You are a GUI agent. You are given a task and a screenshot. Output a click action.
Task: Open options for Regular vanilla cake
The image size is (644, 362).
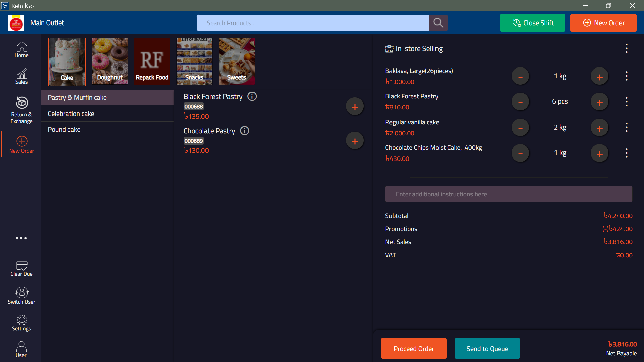(627, 128)
